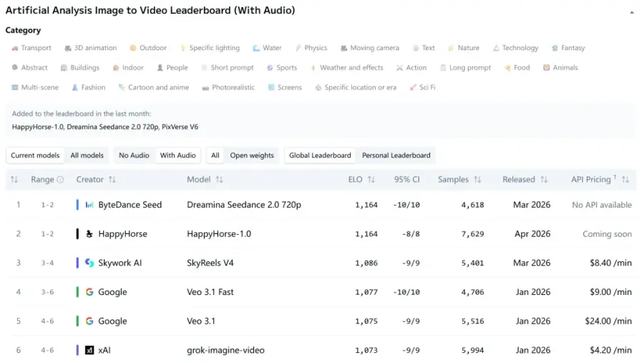Sort by rank number column arrows
The height and width of the screenshot is (363, 644).
tap(14, 180)
